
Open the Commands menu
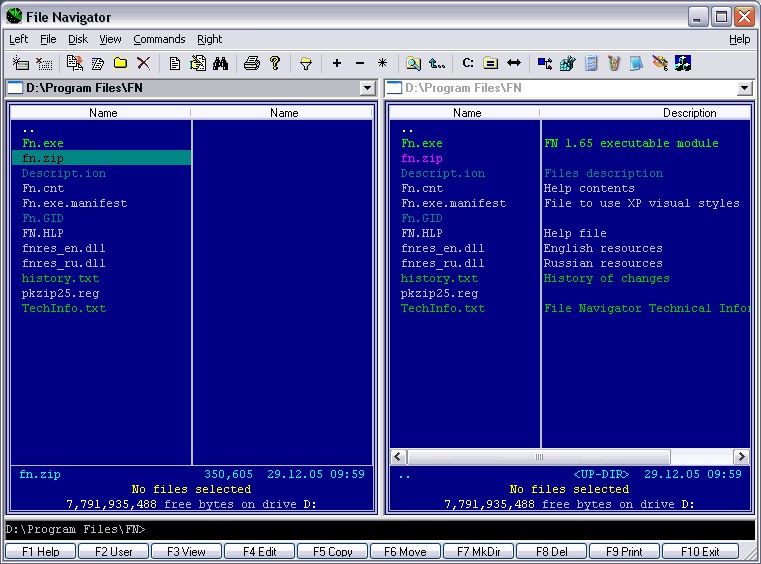tap(159, 39)
